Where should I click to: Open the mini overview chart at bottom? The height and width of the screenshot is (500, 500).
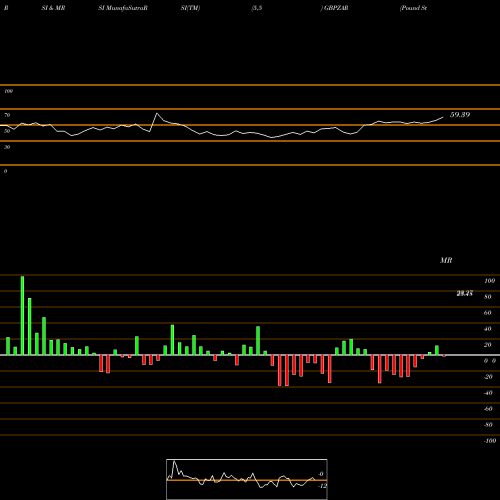click(x=247, y=479)
